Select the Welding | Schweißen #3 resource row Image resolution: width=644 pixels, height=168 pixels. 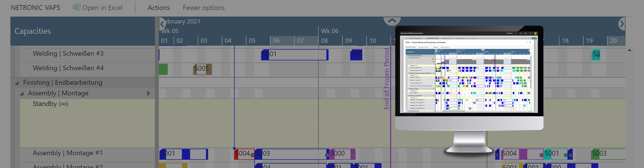[x=68, y=54]
